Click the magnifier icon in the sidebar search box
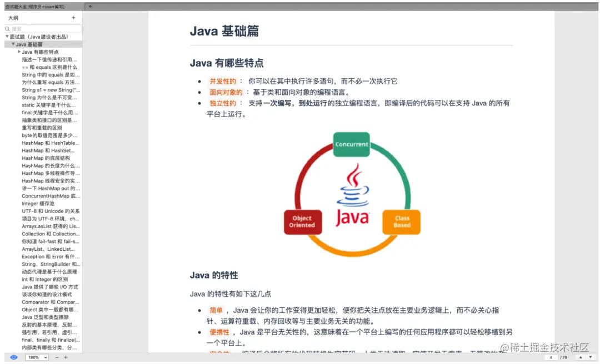This screenshot has width=600, height=364. 7,28
